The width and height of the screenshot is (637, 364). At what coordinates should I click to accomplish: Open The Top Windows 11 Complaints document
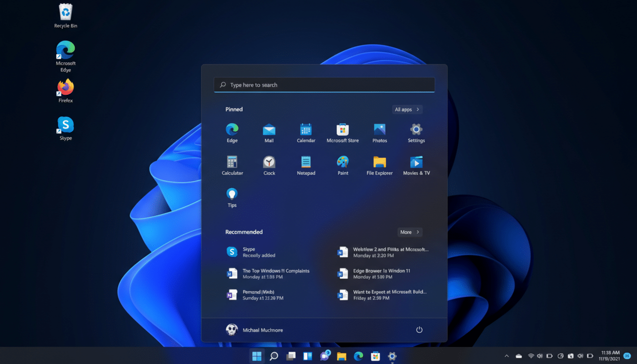tap(275, 273)
